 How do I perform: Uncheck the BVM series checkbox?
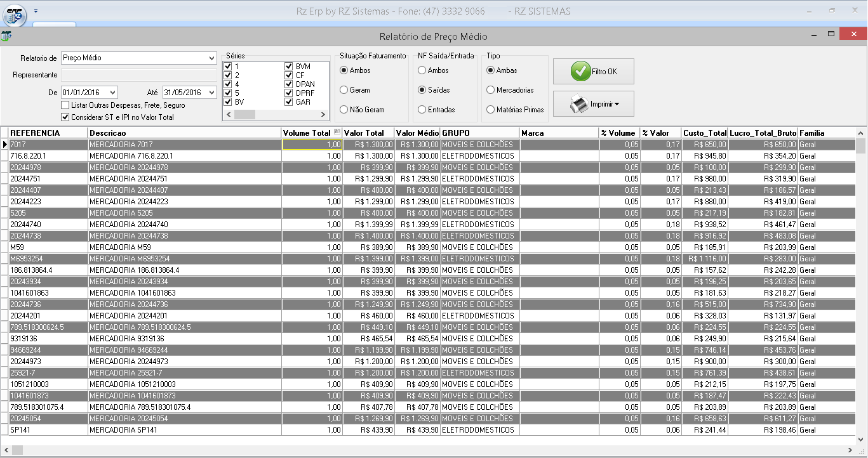pos(289,67)
